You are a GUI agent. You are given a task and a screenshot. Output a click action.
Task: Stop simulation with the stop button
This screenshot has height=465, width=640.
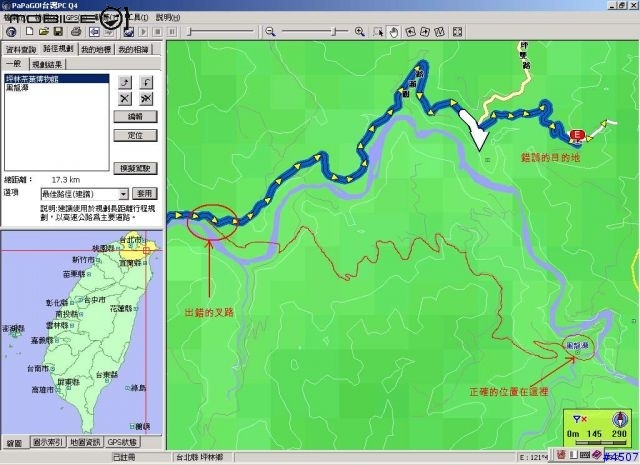click(158, 31)
